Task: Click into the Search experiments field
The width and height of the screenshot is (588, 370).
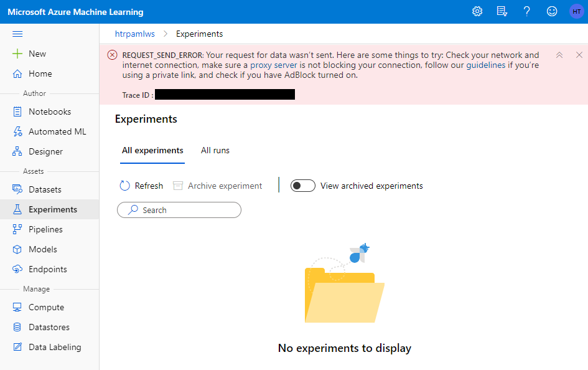Action: click(179, 210)
